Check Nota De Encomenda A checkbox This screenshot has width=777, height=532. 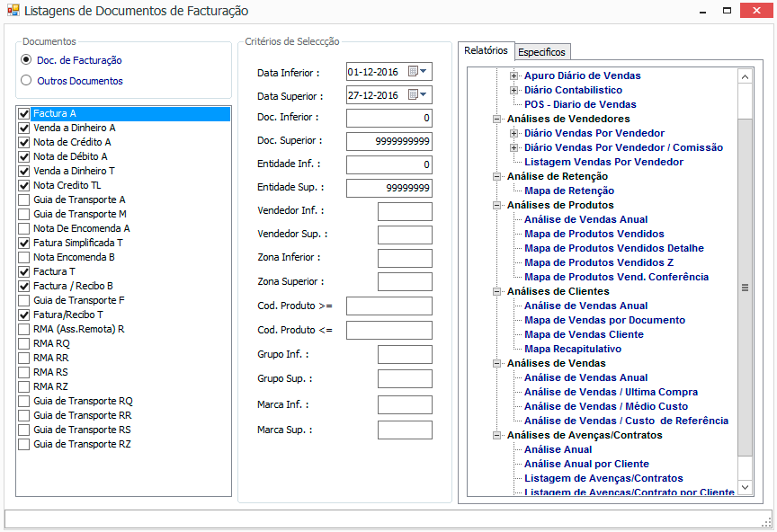point(23,228)
